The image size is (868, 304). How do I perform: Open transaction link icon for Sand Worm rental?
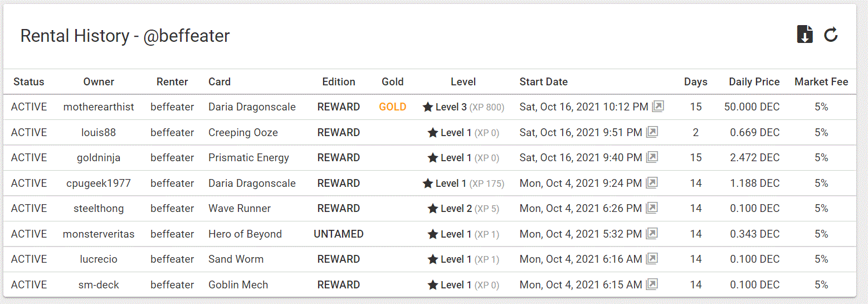pyautogui.click(x=652, y=259)
